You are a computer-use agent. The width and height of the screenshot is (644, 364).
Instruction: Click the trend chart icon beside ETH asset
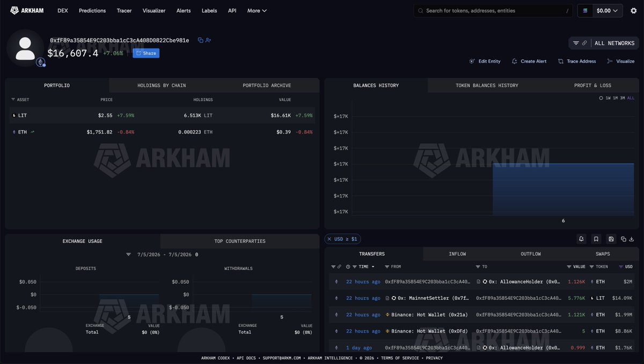[33, 132]
